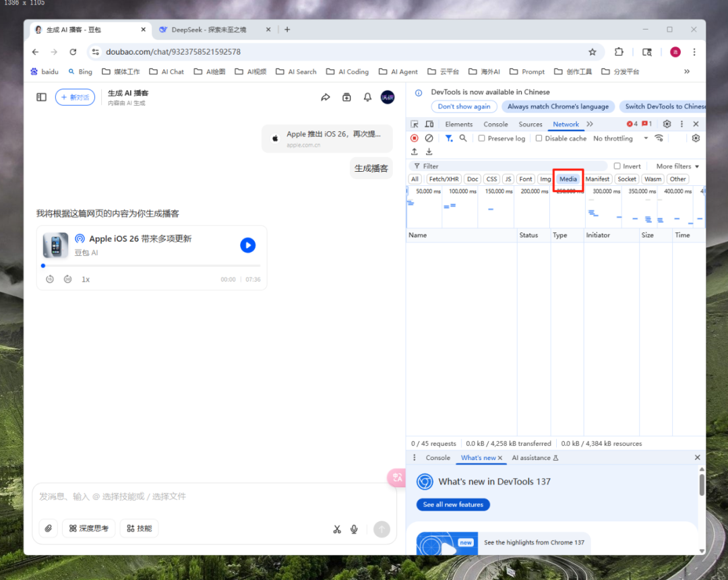
Task: Select the DevTools inspect element icon
Action: tap(414, 124)
